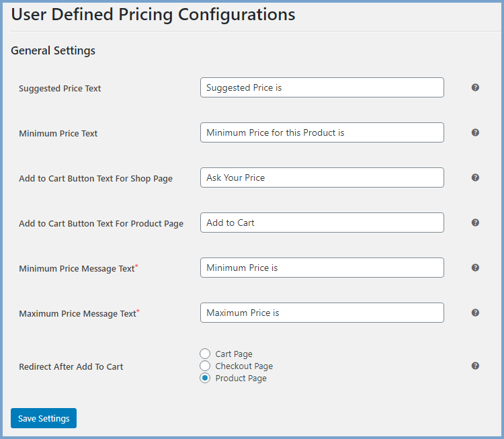Click help icon for Redirect After Add To Cart
The height and width of the screenshot is (439, 504).
click(x=475, y=366)
